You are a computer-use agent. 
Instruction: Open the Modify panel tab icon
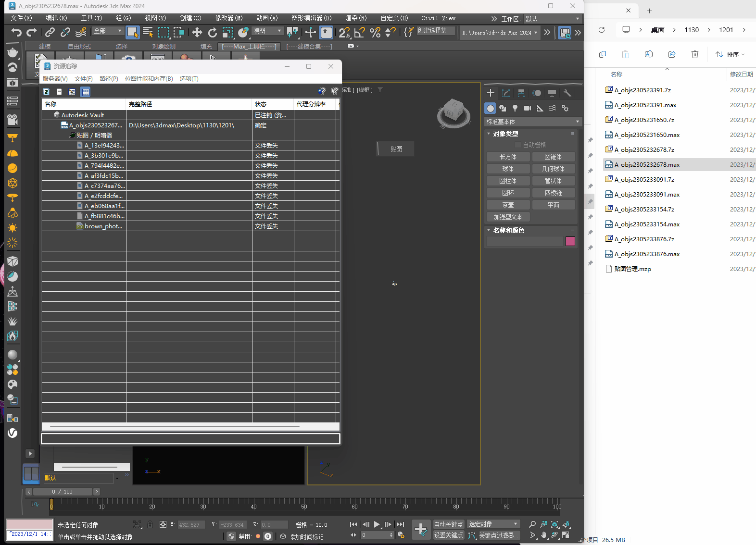[506, 93]
